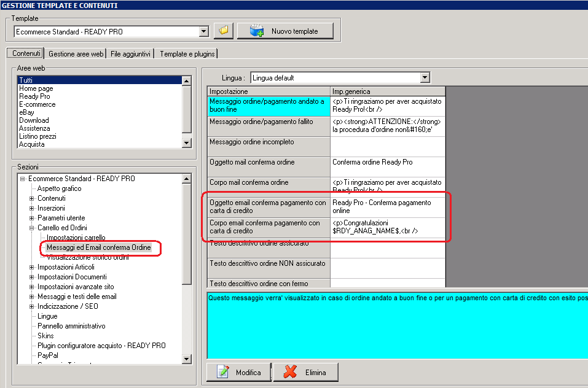
Task: Select Tutti in Aree web list
Action: point(100,80)
